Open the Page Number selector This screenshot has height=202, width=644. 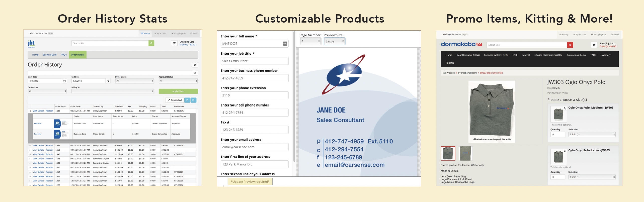(x=310, y=41)
